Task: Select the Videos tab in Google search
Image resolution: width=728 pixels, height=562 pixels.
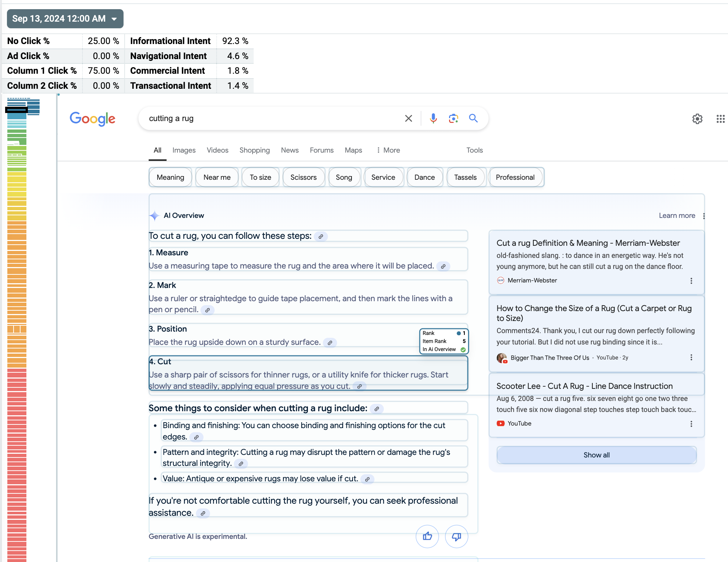Action: coord(217,150)
